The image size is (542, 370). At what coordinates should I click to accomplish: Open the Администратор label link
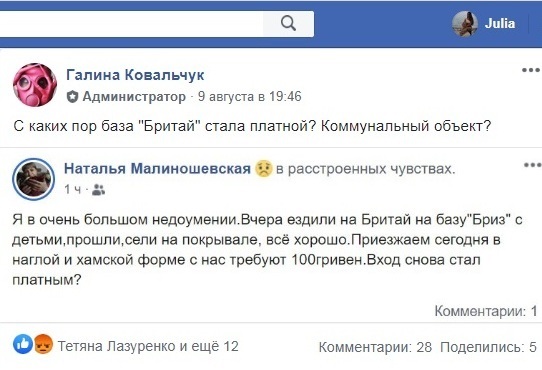tap(134, 96)
